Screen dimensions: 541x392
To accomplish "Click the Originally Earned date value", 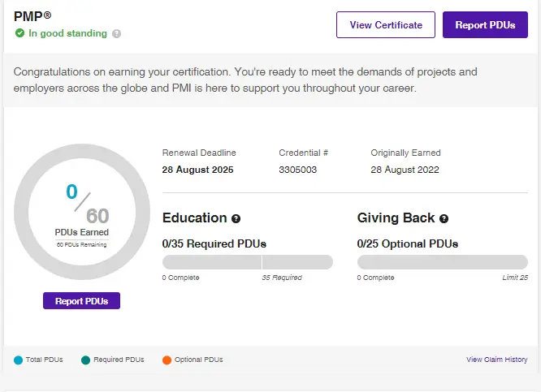I will point(405,170).
